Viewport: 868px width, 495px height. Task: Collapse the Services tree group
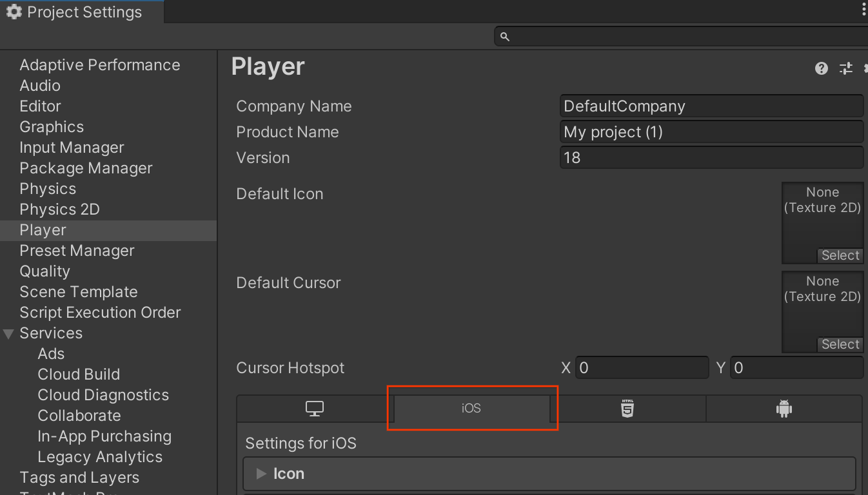tap(8, 334)
